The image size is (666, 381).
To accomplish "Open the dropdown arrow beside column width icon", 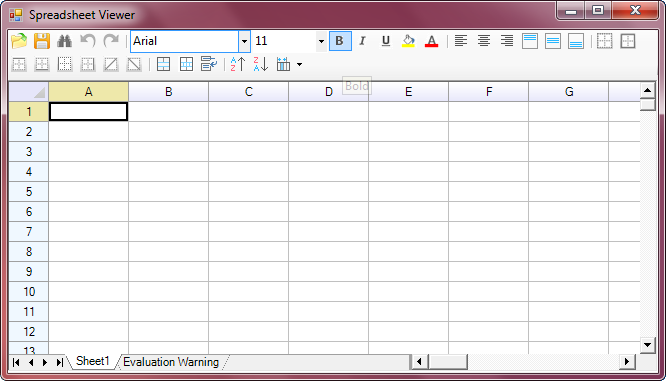I will tap(299, 65).
